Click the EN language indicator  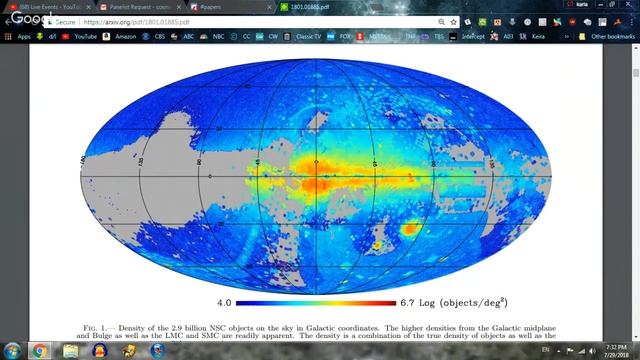[x=545, y=350]
